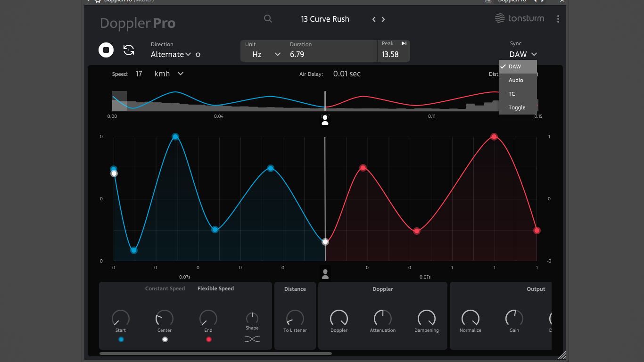The height and width of the screenshot is (362, 644).
Task: Click the Doppler knob
Action: [339, 318]
